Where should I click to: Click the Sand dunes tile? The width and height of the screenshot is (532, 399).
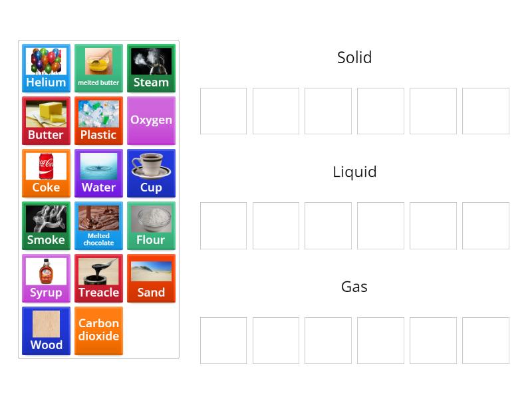point(151,278)
